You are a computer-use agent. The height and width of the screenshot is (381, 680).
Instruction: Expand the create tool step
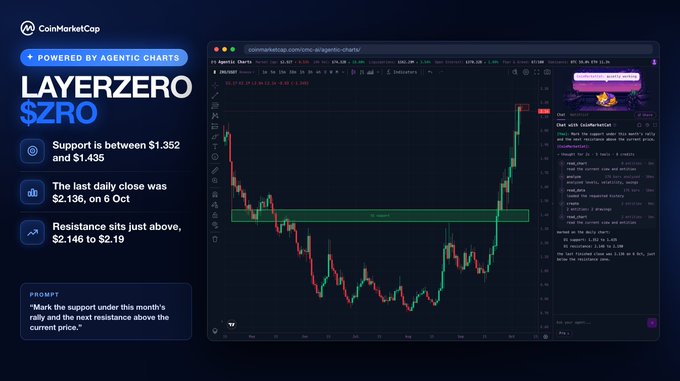point(607,206)
